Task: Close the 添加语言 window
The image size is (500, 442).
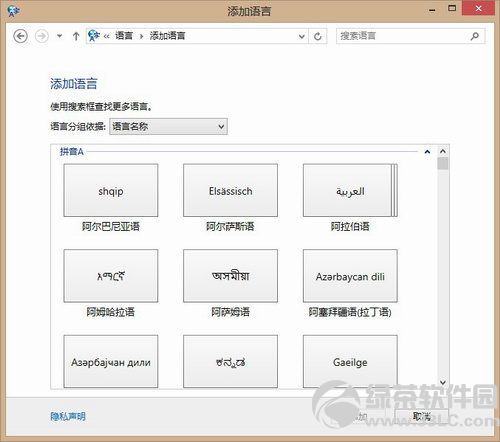Action: click(x=478, y=8)
